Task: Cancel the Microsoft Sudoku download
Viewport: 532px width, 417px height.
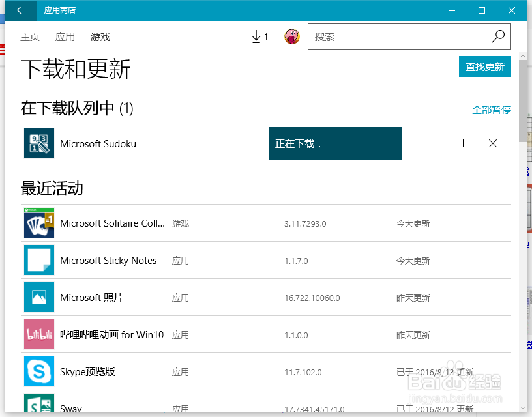Action: 493,143
